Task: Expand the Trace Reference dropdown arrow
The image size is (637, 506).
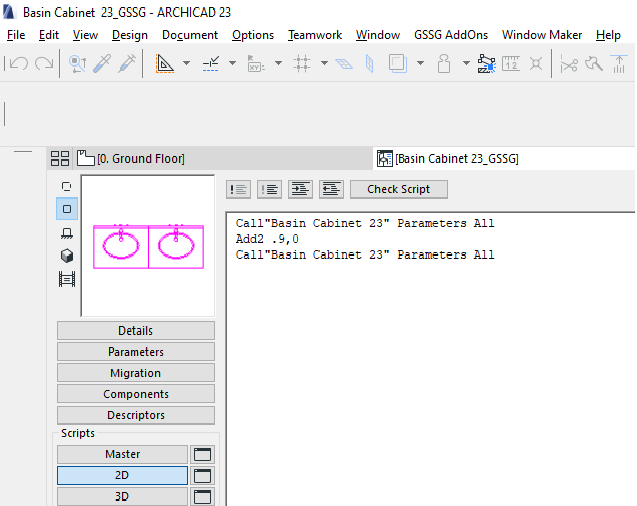Action: point(420,63)
